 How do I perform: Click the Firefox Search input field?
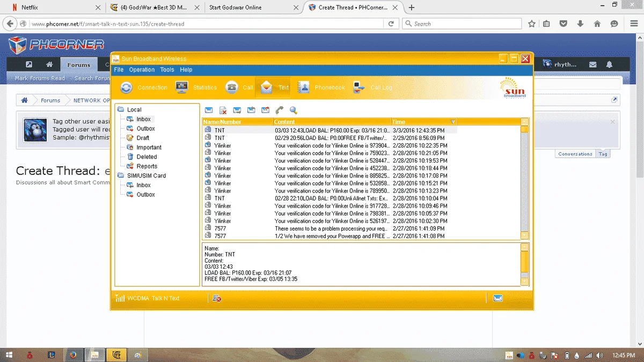tap(462, 24)
